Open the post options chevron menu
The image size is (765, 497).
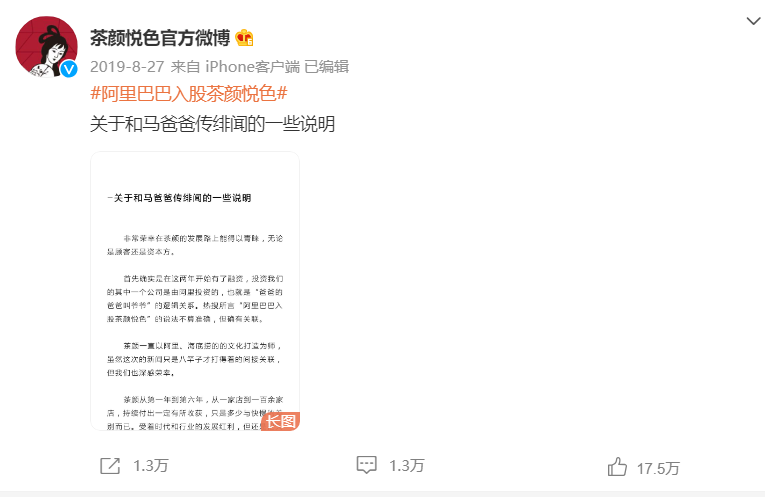[753, 21]
